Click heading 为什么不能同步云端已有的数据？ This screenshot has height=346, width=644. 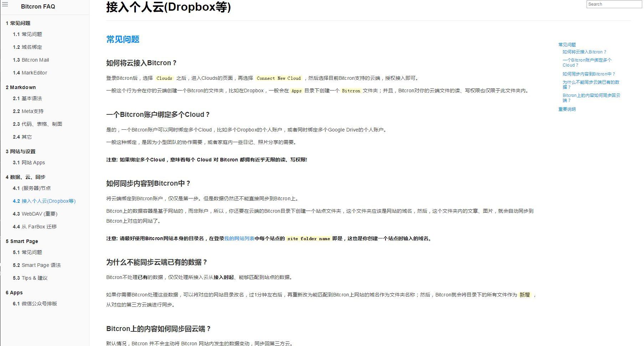(157, 262)
